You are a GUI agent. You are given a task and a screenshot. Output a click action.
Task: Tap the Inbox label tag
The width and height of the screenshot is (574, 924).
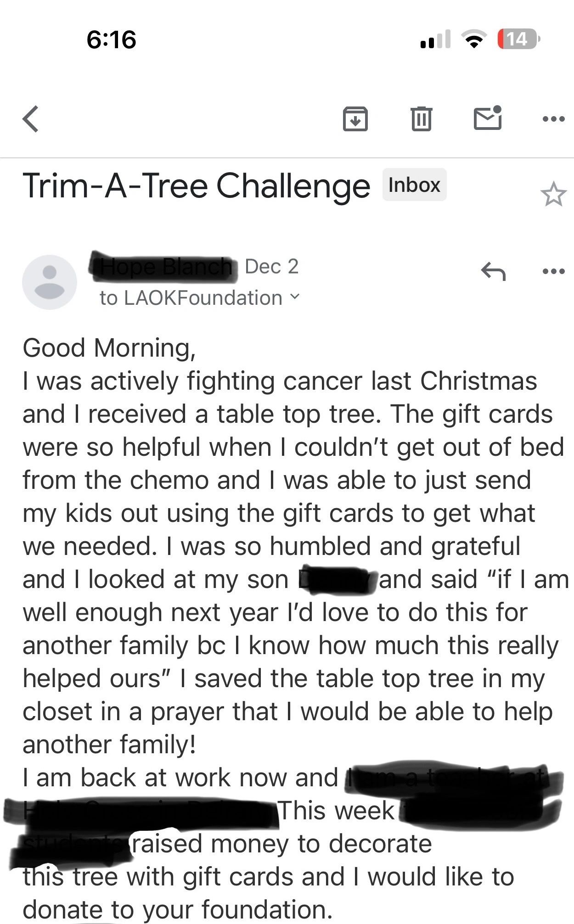[x=414, y=185]
